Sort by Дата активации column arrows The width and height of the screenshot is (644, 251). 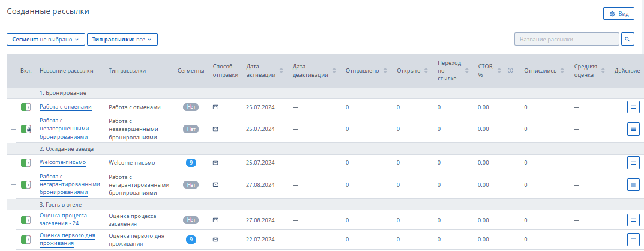click(x=281, y=71)
